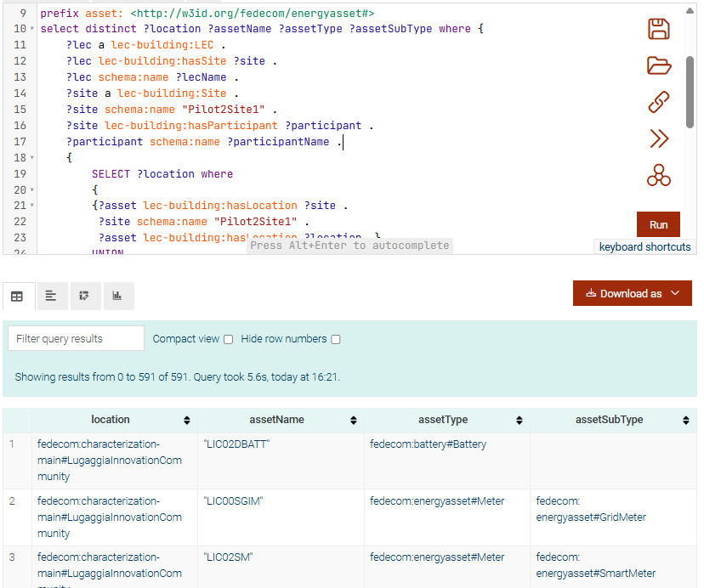Collapse code fold at line 20
The image size is (704, 588).
pos(31,189)
